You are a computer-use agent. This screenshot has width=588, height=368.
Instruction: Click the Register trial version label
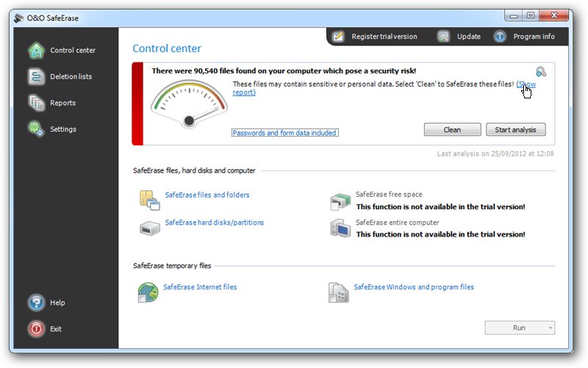coord(384,36)
